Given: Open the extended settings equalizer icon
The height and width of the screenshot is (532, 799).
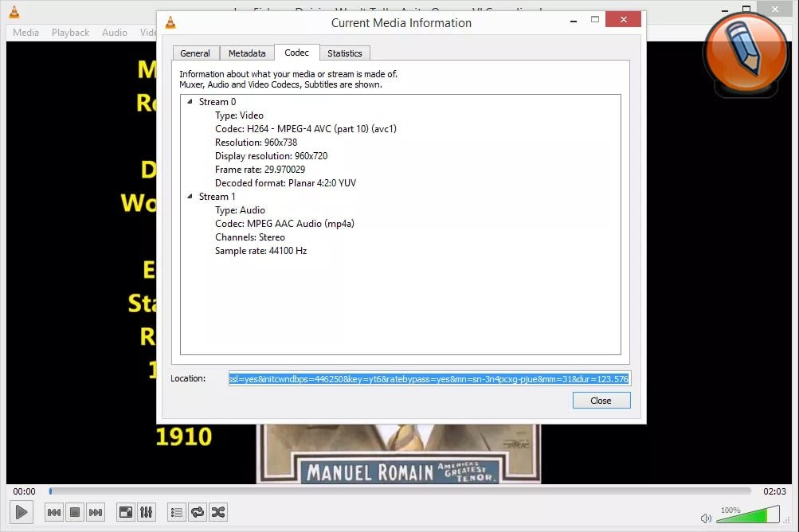Looking at the screenshot, I should (147, 512).
